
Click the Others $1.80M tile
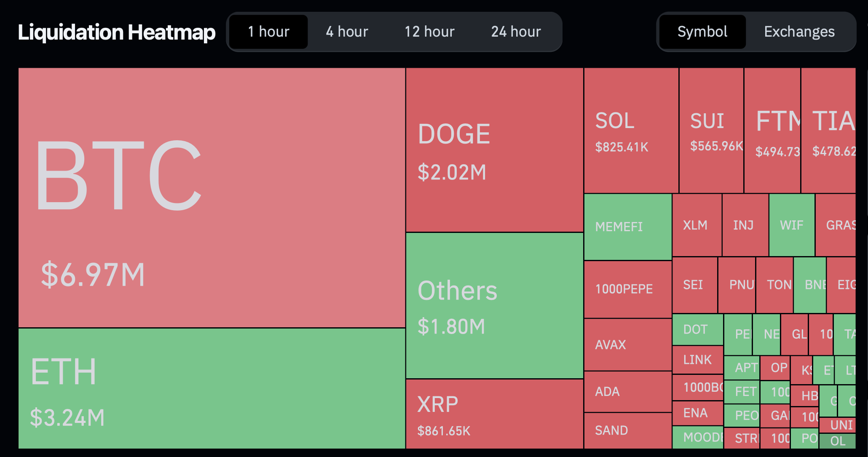pos(494,305)
